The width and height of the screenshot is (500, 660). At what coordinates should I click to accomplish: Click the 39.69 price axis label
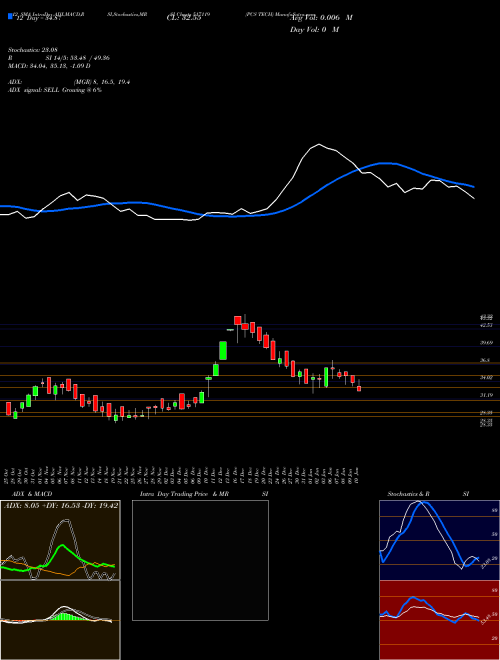pyautogui.click(x=487, y=343)
